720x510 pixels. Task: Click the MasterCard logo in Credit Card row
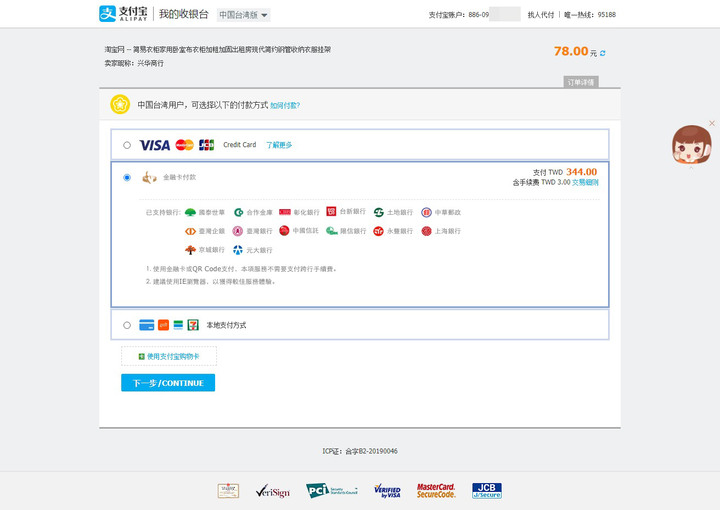184,145
